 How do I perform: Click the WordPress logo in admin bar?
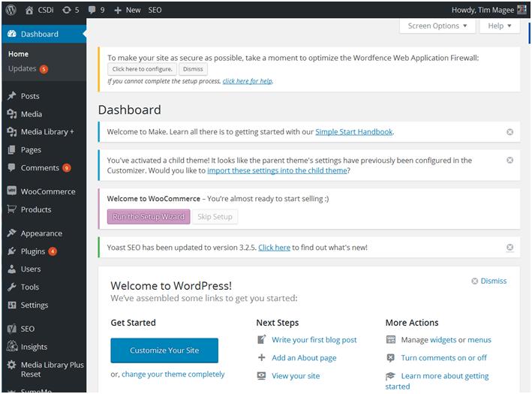click(11, 10)
